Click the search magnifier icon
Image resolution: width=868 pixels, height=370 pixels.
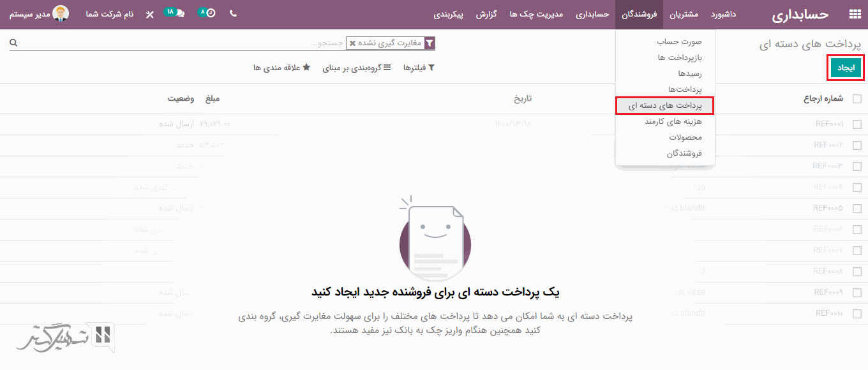click(13, 43)
